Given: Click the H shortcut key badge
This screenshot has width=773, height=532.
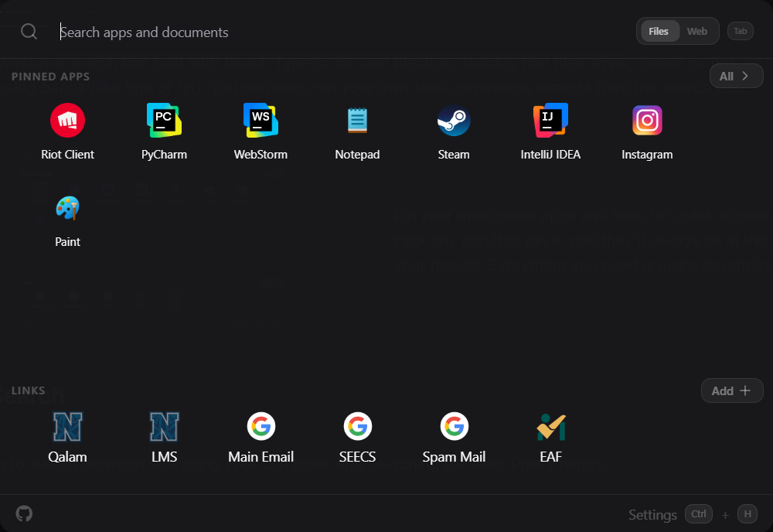Looking at the screenshot, I should pyautogui.click(x=747, y=513).
